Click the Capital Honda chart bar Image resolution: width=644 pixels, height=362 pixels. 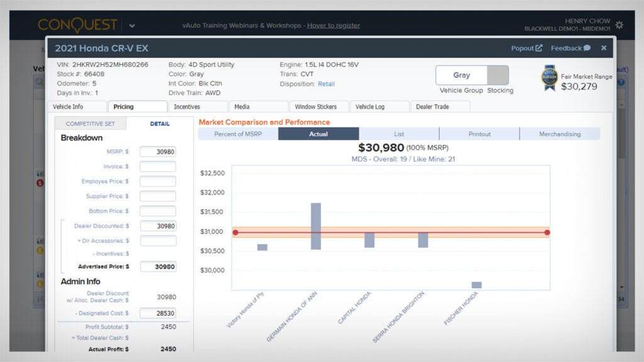(x=369, y=240)
